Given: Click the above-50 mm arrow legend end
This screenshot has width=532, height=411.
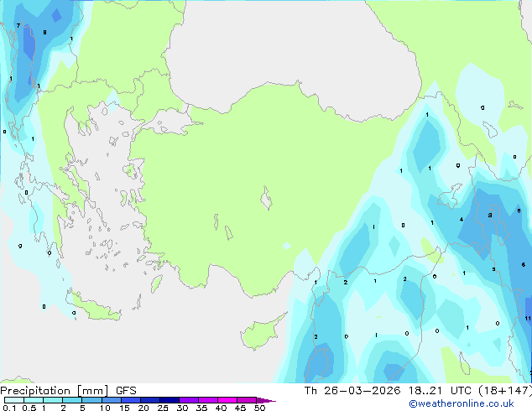Looking at the screenshot, I should pyautogui.click(x=266, y=400).
